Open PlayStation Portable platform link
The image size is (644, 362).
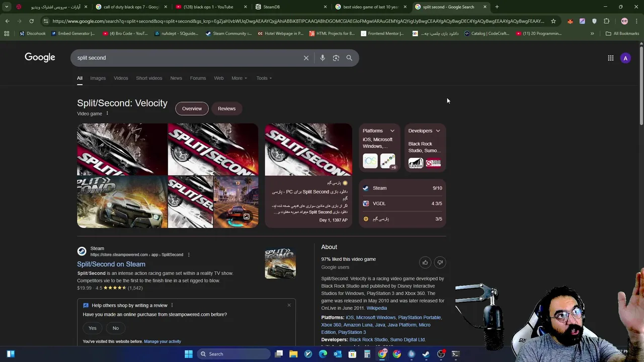[420, 318]
